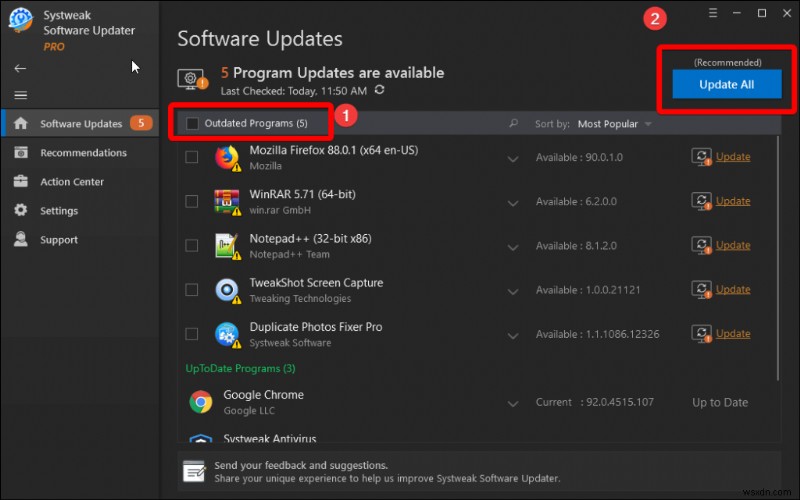Expand details chevron for TweakShot Screen Capture

513,292
